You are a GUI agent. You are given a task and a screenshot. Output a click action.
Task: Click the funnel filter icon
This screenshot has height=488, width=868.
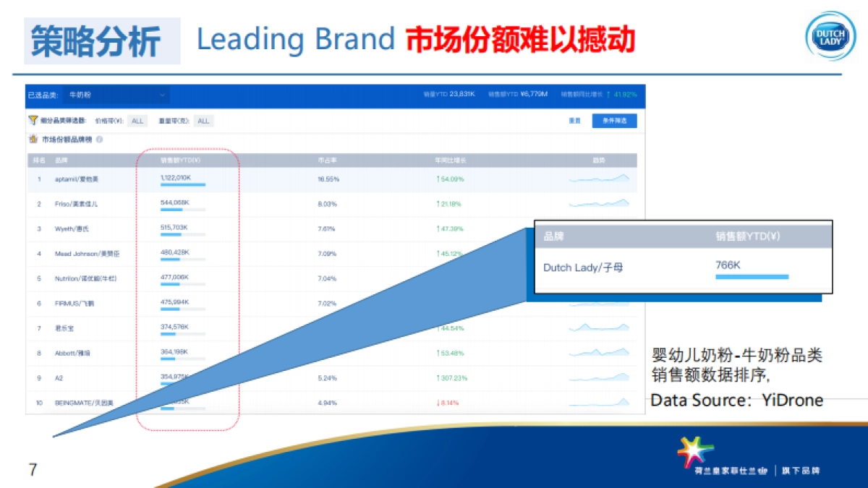click(x=33, y=121)
